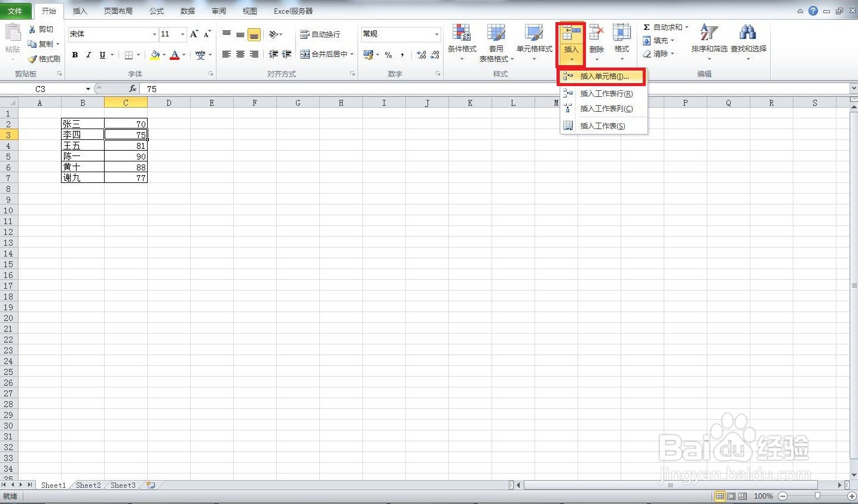Expand the font size dropdown

click(184, 34)
